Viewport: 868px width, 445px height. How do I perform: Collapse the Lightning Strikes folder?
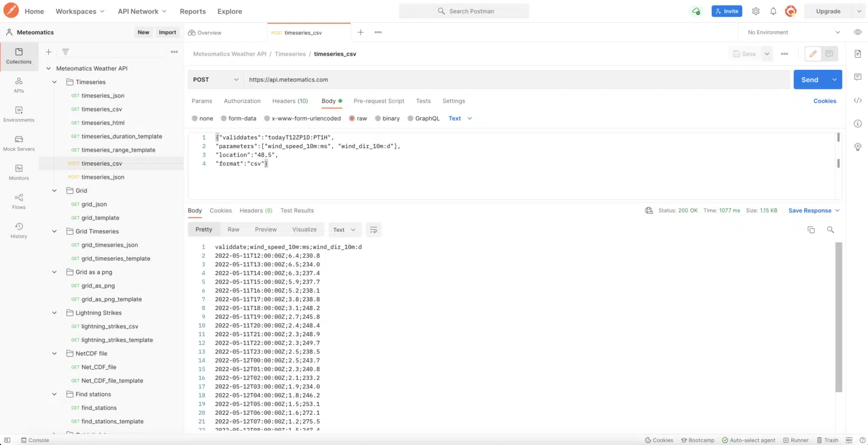point(54,313)
